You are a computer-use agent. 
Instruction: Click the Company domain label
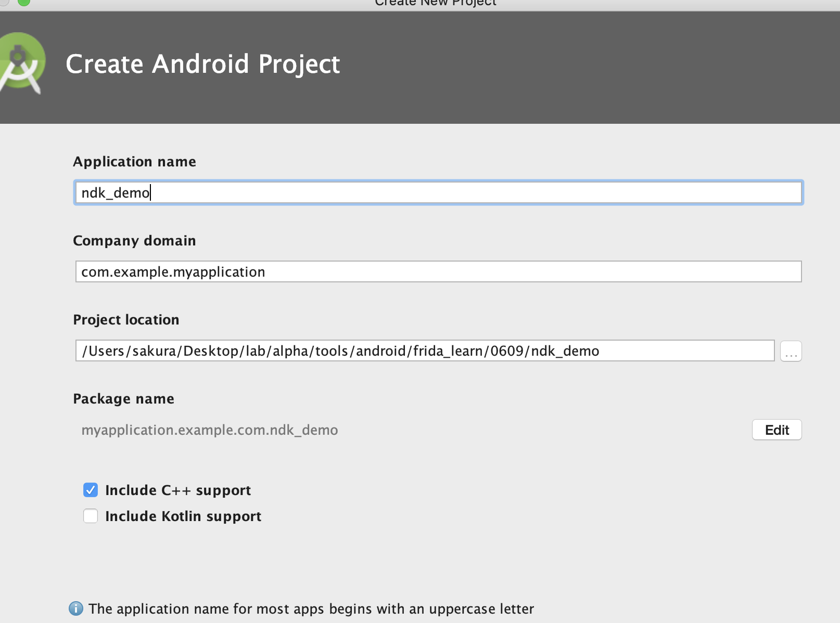tap(134, 241)
